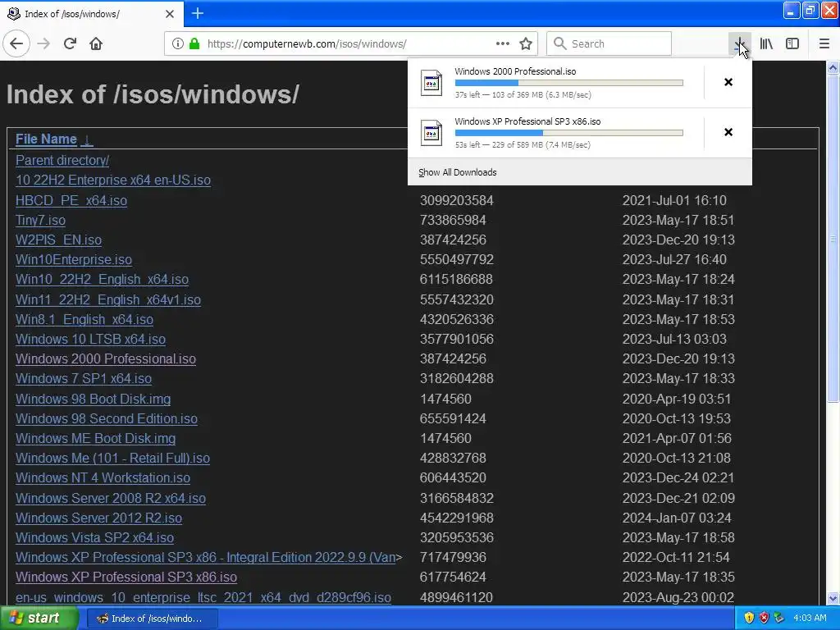The width and height of the screenshot is (840, 630).
Task: Toggle the downloads panel arrow button
Action: click(x=739, y=43)
